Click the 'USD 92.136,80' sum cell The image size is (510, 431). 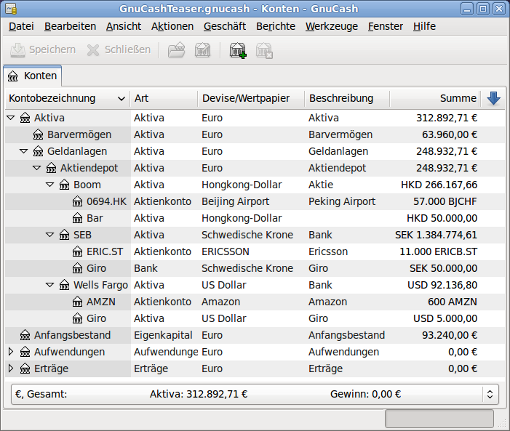pyautogui.click(x=442, y=285)
